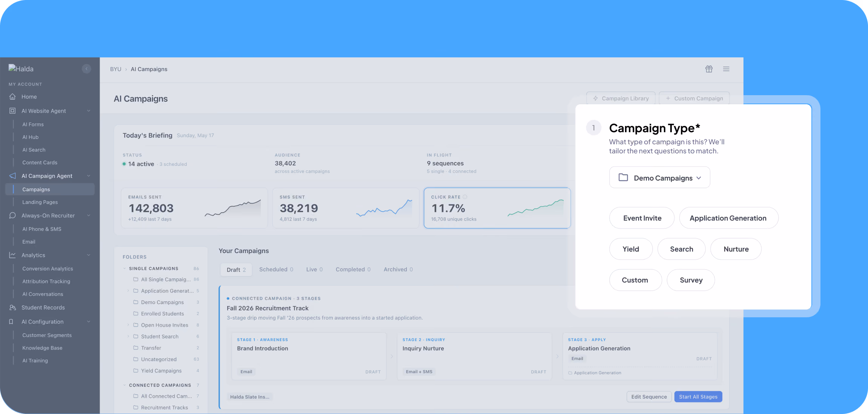Select the Custom campaign type
This screenshot has width=868, height=414.
pyautogui.click(x=636, y=280)
